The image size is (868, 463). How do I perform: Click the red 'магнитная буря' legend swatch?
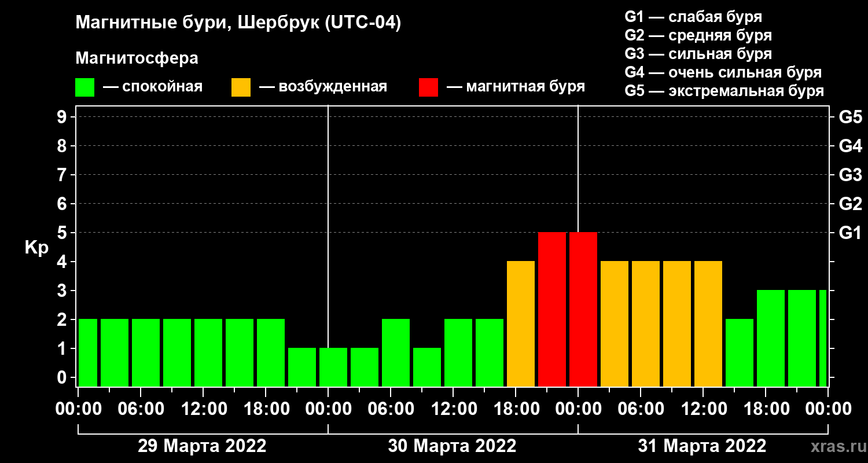click(429, 87)
